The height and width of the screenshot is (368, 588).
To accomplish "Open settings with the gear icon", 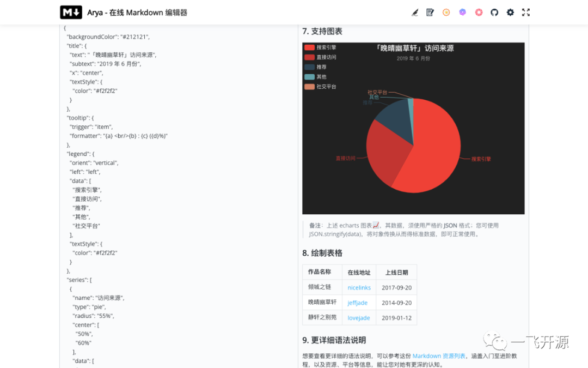I will (510, 13).
